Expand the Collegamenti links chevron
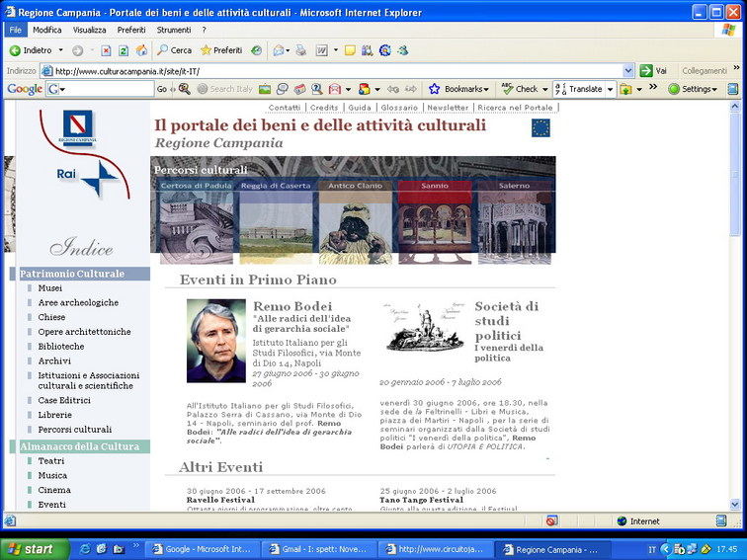This screenshot has height=560, width=747. point(736,68)
